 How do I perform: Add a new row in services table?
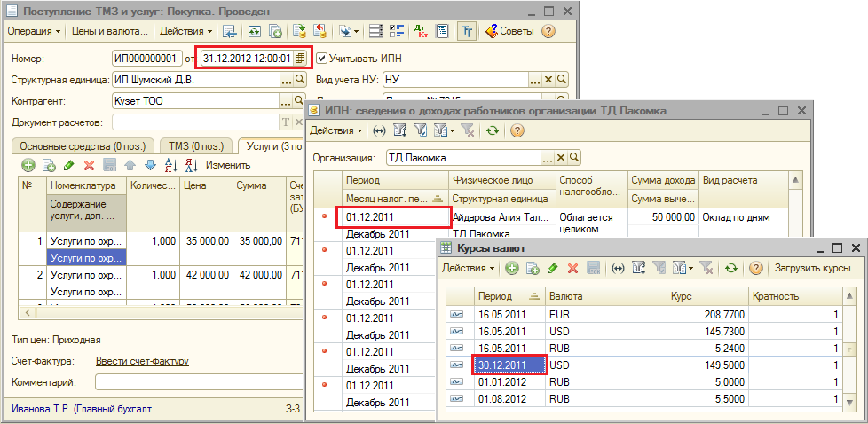28,165
